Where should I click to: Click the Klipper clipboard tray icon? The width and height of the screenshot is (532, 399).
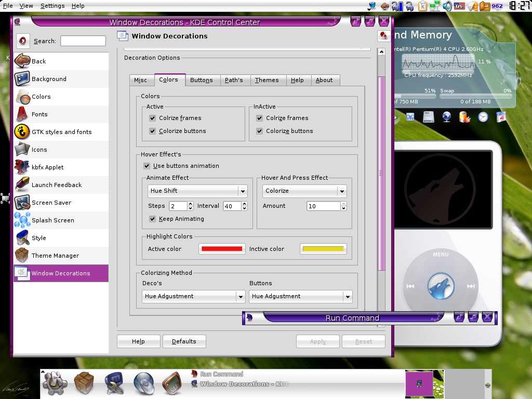pos(422,6)
